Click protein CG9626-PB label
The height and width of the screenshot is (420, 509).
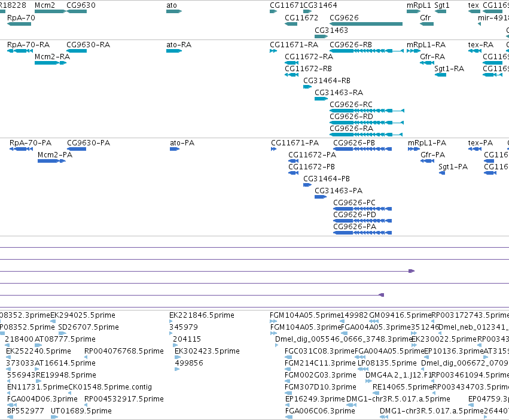click(354, 142)
